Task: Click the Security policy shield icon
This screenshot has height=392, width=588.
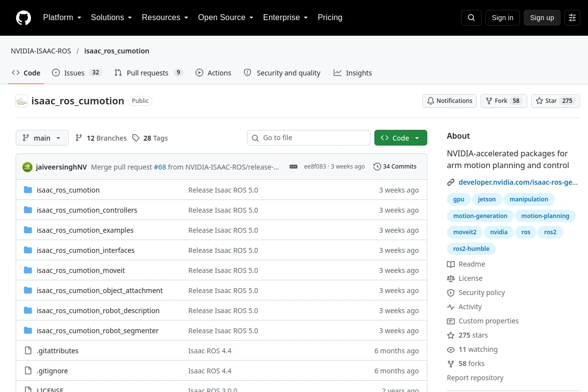Action: pos(451,293)
